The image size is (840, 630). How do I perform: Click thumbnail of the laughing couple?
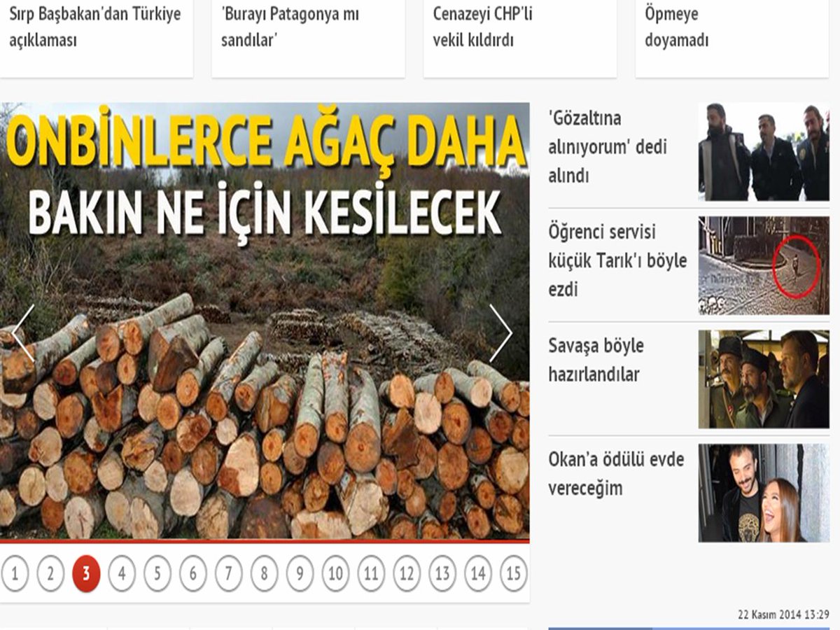(764, 493)
